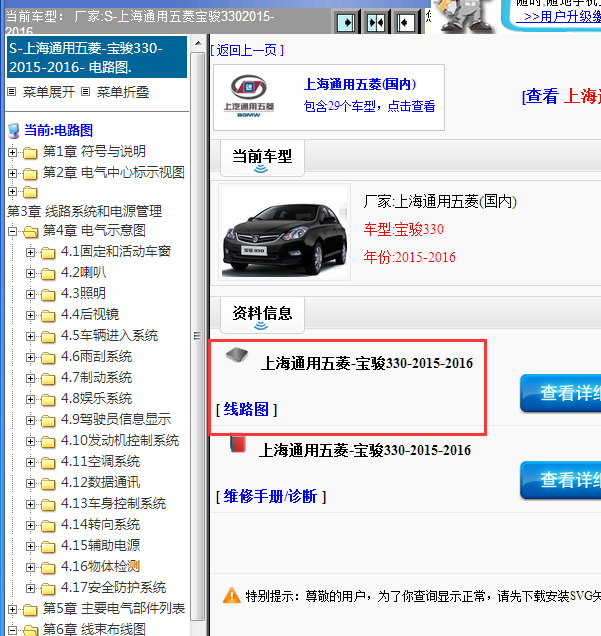Expand the 4.15辅助电源 node

click(x=30, y=547)
